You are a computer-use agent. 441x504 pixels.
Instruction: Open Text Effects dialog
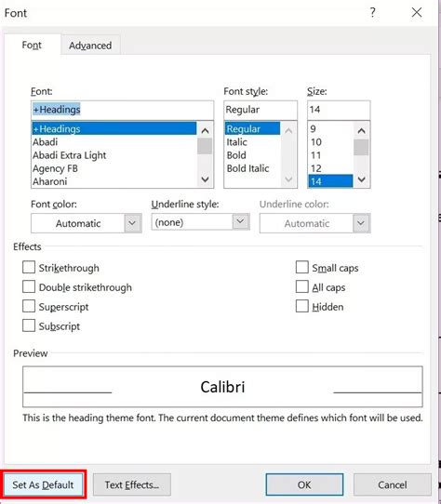click(132, 484)
